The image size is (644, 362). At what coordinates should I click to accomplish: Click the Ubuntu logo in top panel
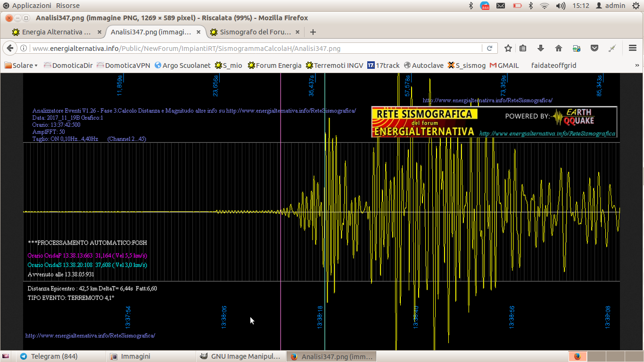point(6,6)
